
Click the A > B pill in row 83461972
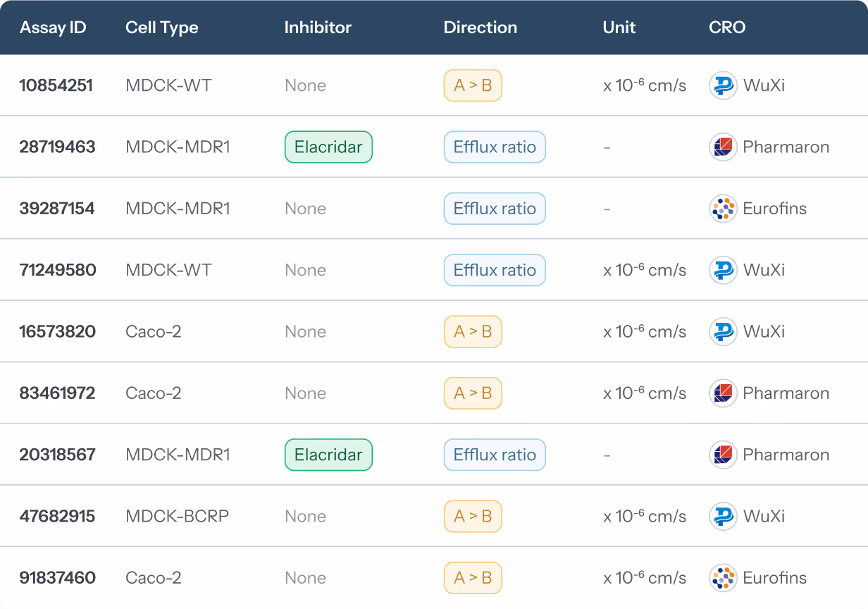[x=473, y=393]
